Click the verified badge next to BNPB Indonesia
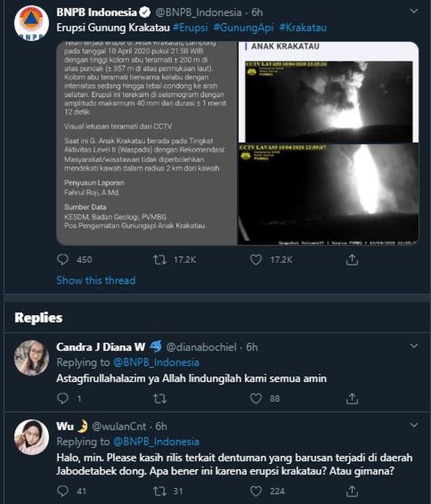 pyautogui.click(x=145, y=10)
